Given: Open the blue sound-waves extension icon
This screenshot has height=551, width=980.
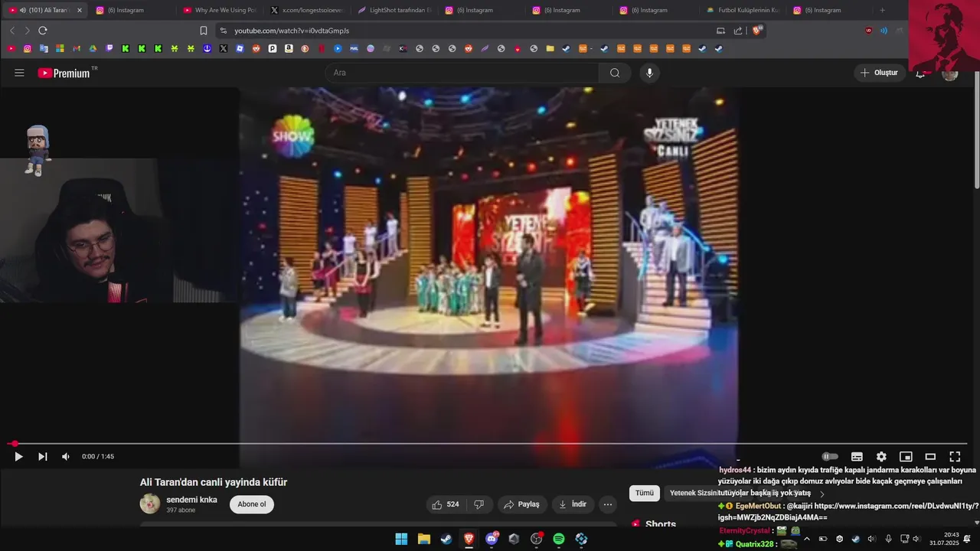Looking at the screenshot, I should [x=884, y=31].
